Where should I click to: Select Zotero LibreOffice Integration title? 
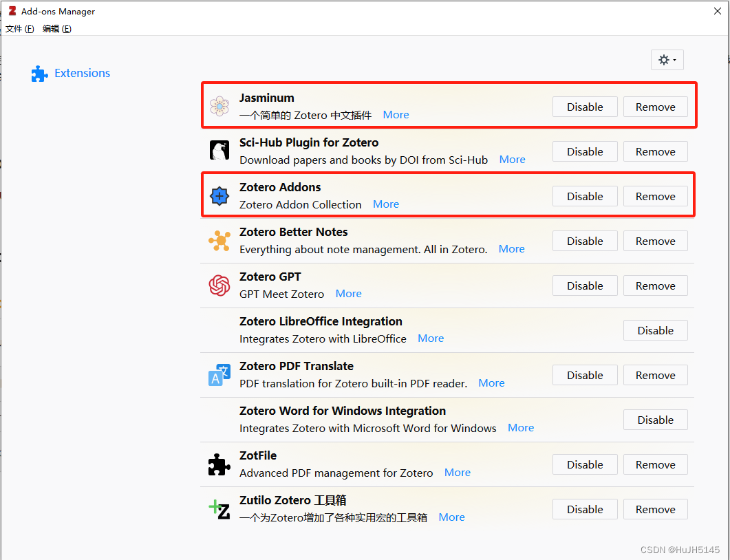321,321
